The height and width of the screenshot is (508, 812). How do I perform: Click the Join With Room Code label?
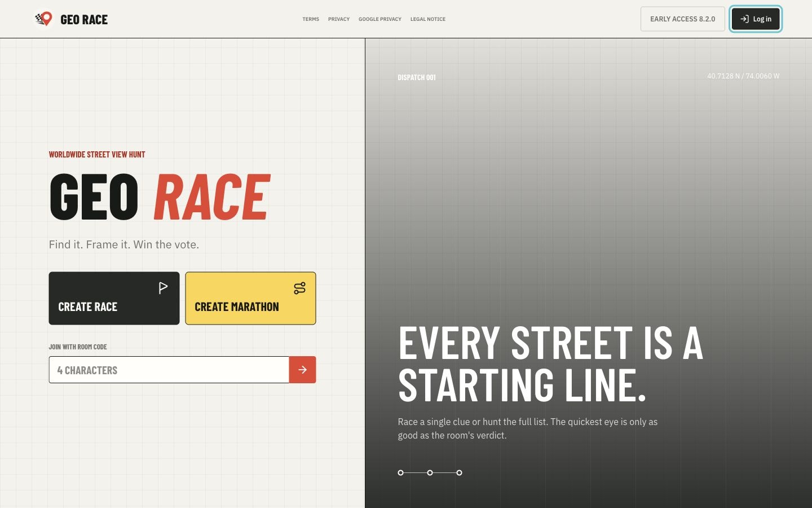coord(78,347)
